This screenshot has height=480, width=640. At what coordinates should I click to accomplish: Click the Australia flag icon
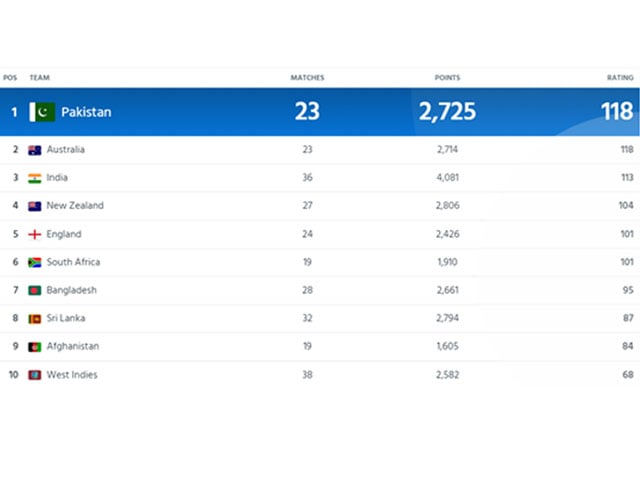(35, 150)
